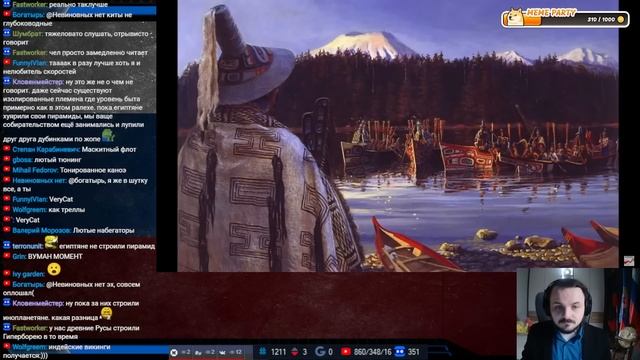Click the teal icon beside the 1211 counter
Screen dimensions: 640x360
(x=263, y=351)
